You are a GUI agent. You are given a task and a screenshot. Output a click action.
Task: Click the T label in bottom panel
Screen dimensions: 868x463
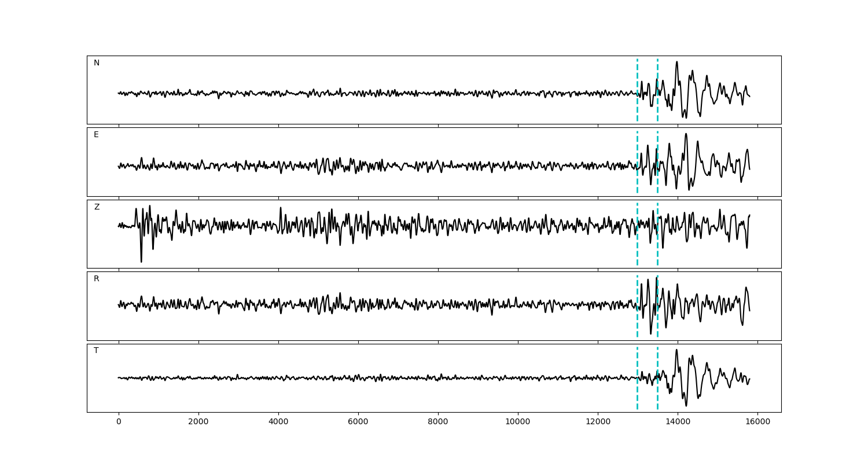point(96,351)
